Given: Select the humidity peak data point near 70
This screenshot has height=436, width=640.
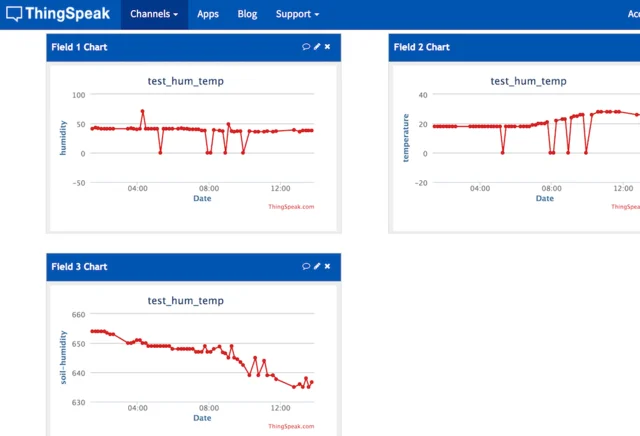Looking at the screenshot, I should tap(142, 111).
